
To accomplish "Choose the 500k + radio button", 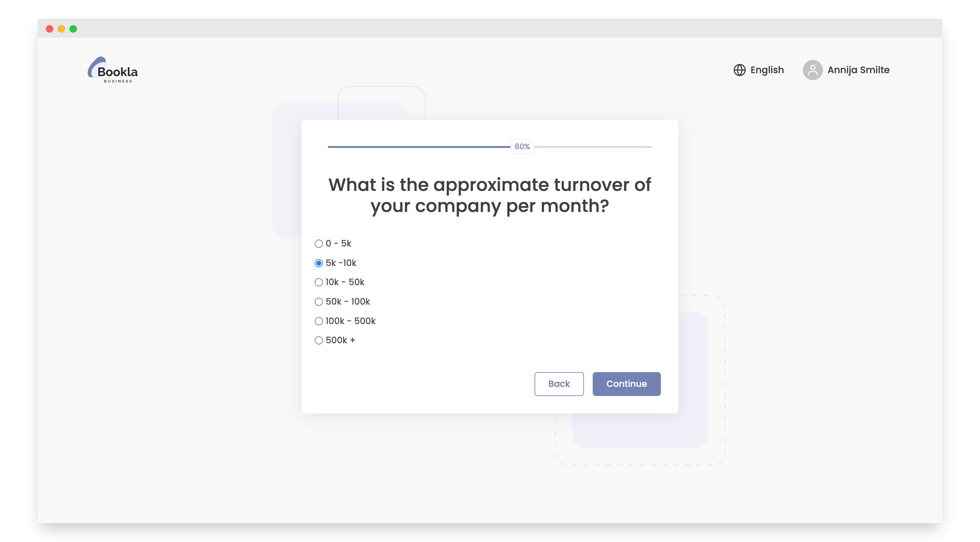I will 318,340.
